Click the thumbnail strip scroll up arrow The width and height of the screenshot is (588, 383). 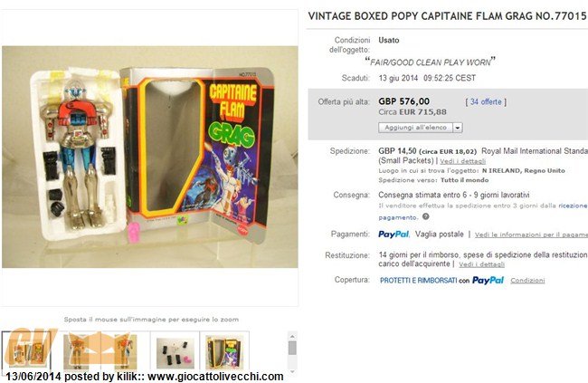point(292,336)
